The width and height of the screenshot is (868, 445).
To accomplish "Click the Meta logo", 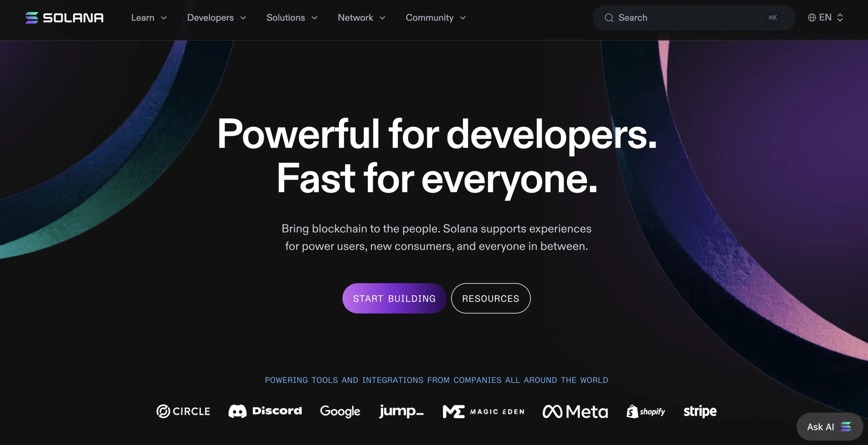I will coord(575,411).
